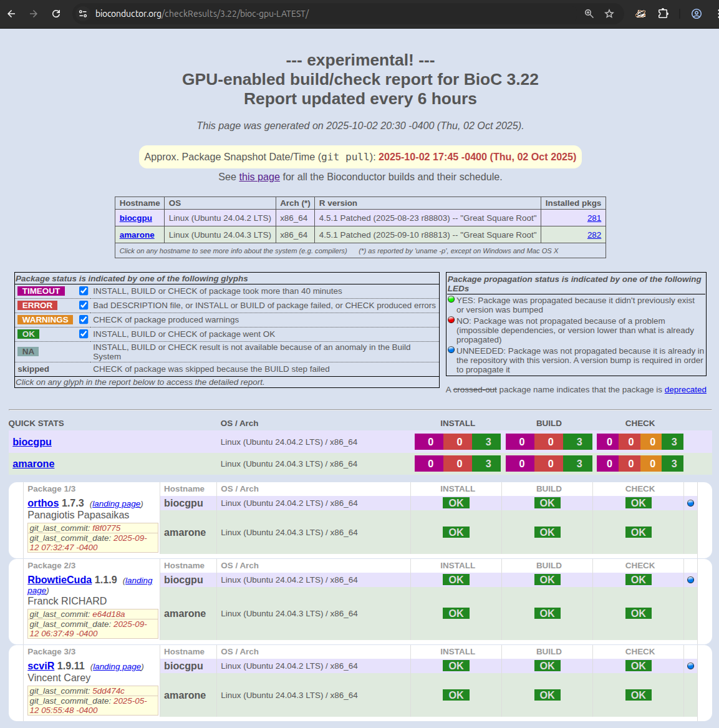Open the RbowtieCuda package link

[59, 580]
